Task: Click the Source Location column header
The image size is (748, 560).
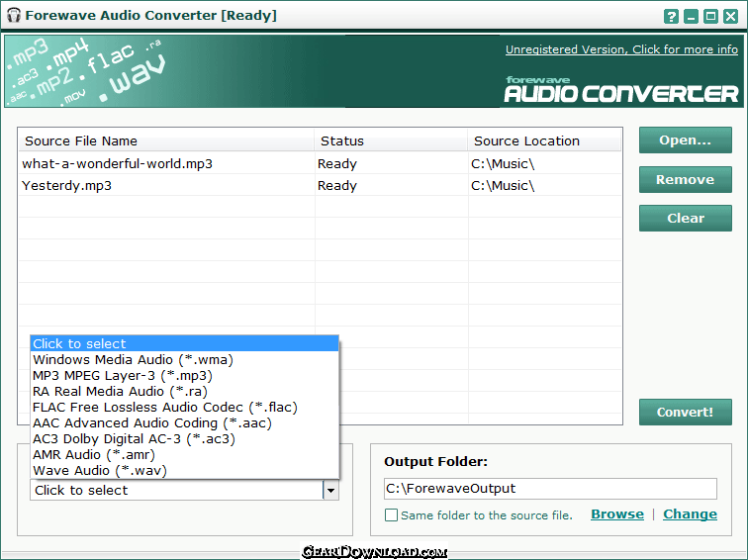Action: [x=544, y=141]
